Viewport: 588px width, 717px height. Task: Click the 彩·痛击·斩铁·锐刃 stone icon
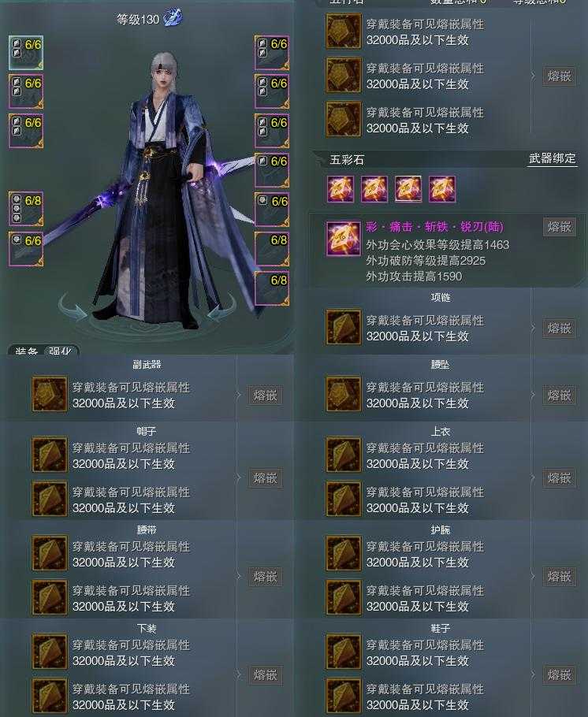pyautogui.click(x=343, y=238)
